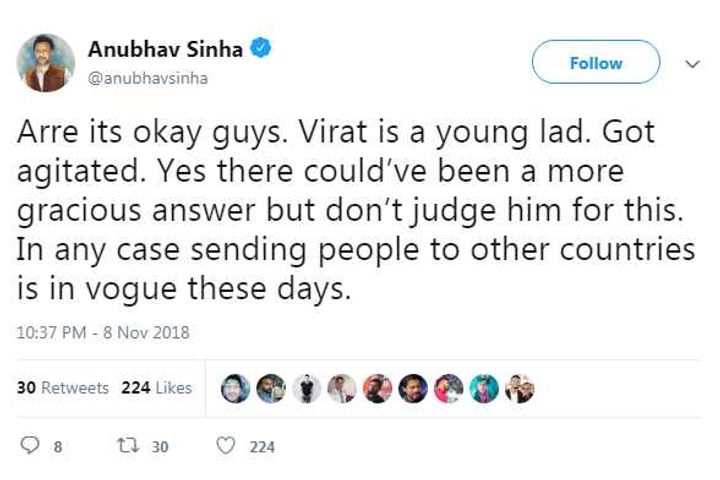Expand the tweet options chevron menu
The image size is (720, 480).
[692, 63]
